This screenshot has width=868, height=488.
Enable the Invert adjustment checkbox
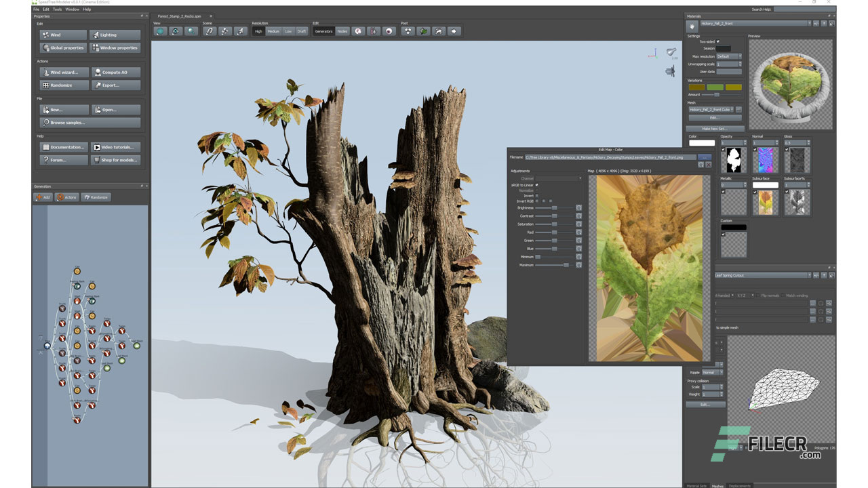click(x=537, y=196)
